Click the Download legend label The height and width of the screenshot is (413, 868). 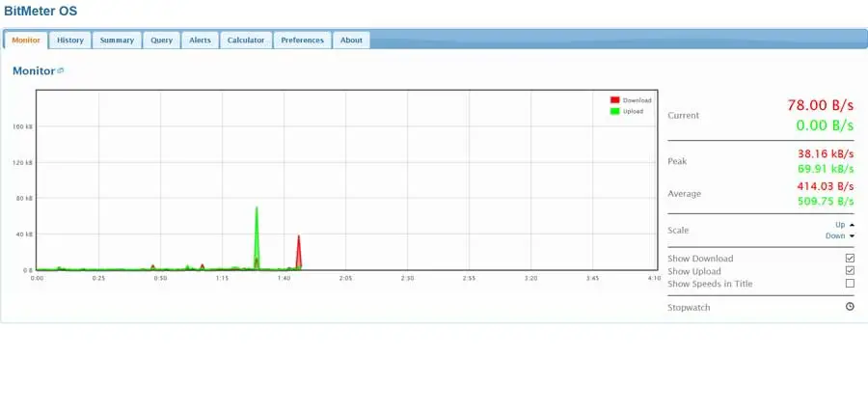637,100
